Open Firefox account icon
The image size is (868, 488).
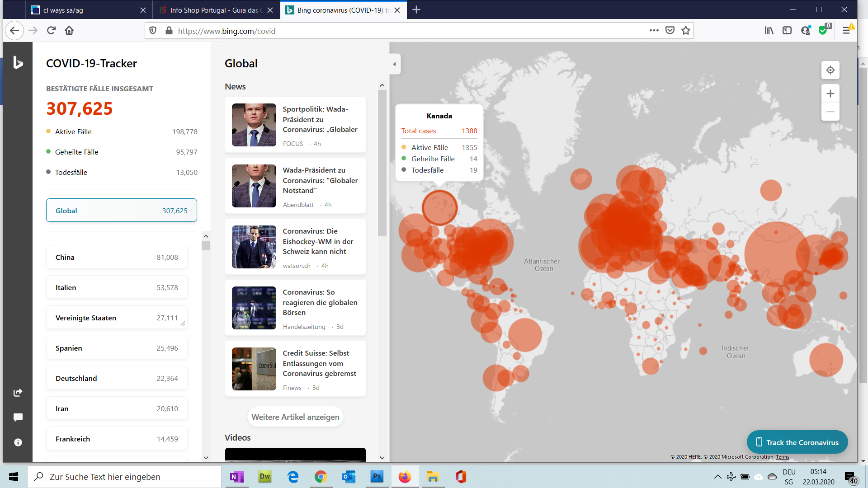806,31
